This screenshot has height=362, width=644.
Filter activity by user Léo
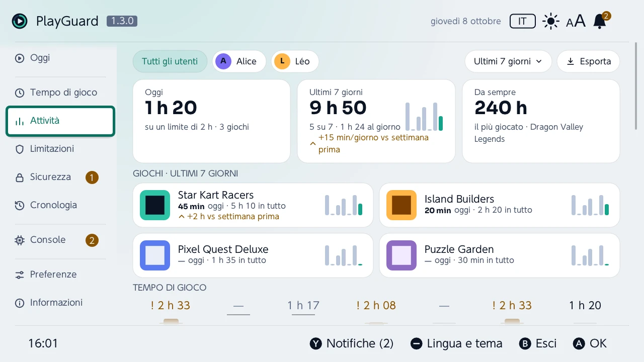295,61
